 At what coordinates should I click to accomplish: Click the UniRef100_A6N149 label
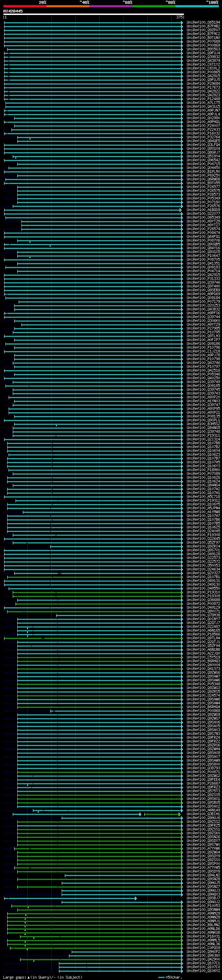point(203,810)
